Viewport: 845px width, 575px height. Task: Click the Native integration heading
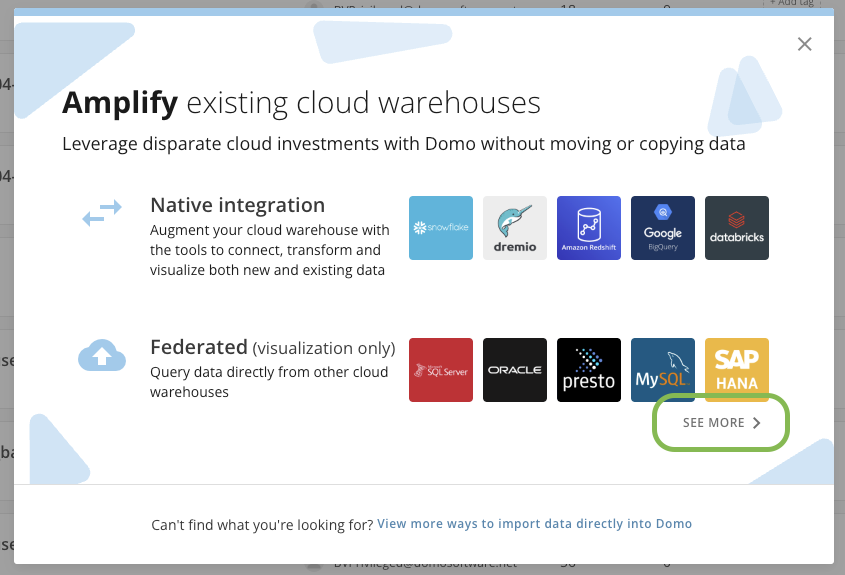click(238, 205)
